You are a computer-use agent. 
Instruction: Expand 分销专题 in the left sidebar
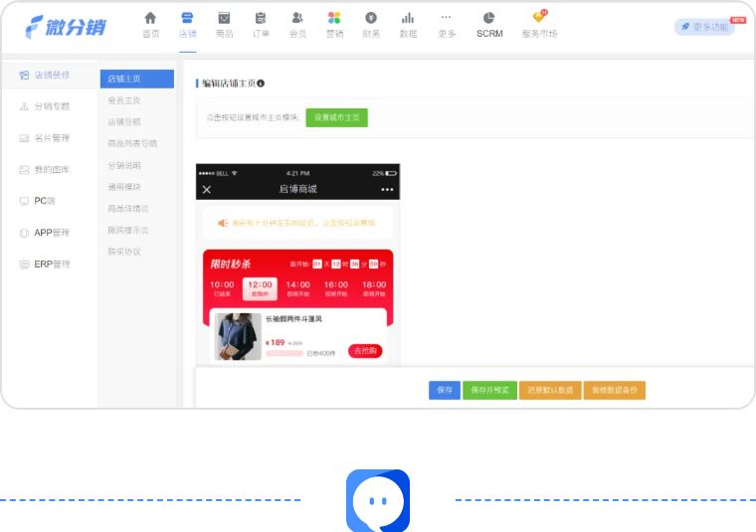45,106
